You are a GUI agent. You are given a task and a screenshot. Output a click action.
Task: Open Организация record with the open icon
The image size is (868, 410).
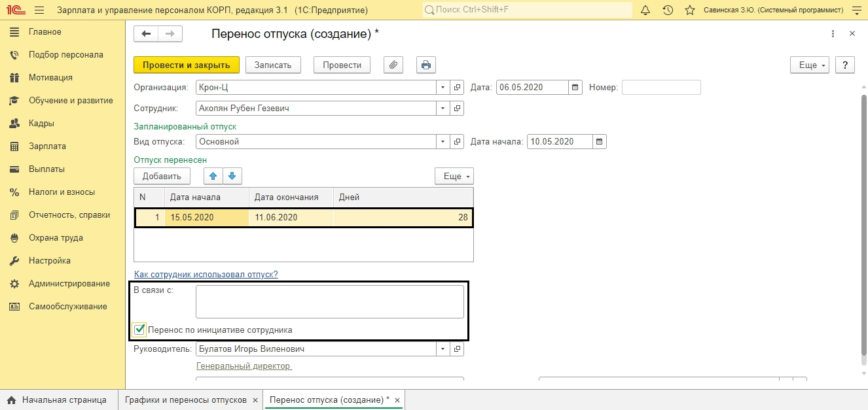click(x=458, y=87)
